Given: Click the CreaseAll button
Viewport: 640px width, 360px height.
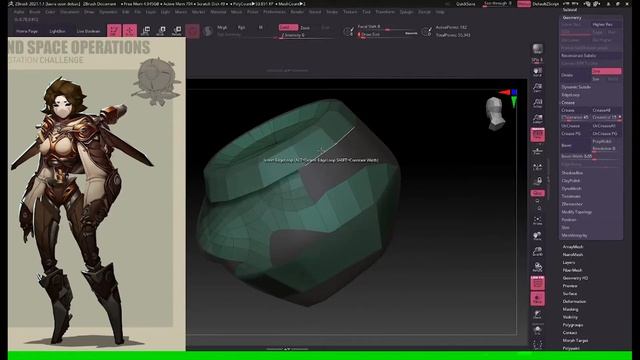Looking at the screenshot, I should pyautogui.click(x=607, y=110).
